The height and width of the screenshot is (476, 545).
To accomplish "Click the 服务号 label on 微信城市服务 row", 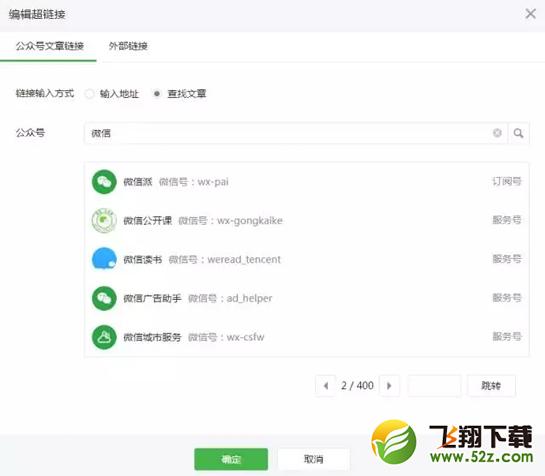I will click(507, 336).
